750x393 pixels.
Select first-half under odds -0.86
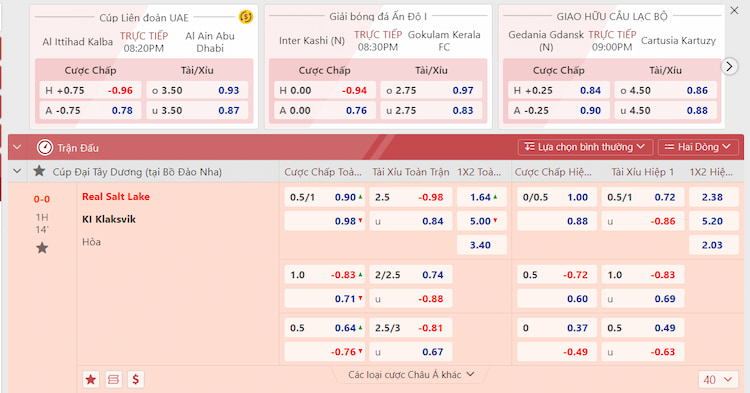point(643,221)
